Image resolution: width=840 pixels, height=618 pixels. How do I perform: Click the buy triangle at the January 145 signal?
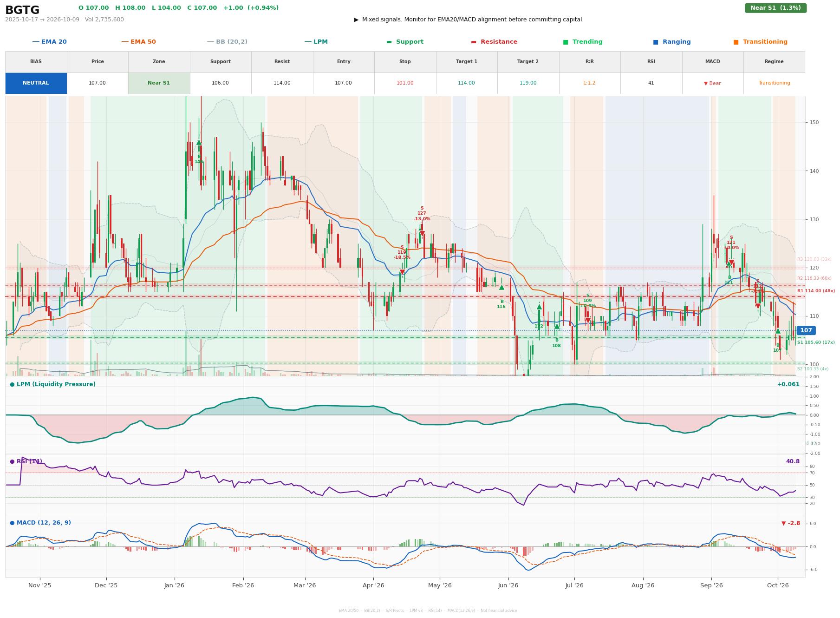[x=199, y=142]
